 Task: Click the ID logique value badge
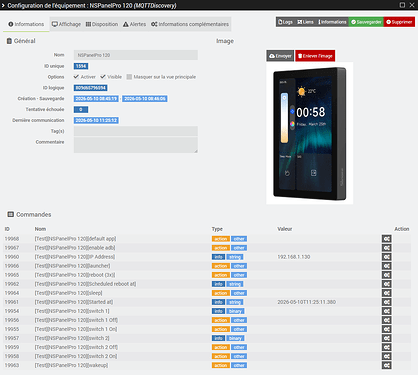coord(90,88)
